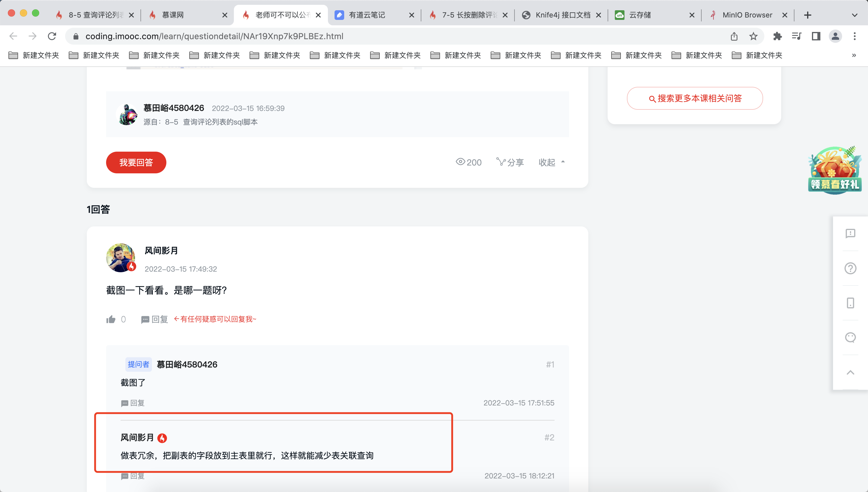Open the Extensions puzzle icon
Viewport: 868px width, 492px height.
pos(778,36)
